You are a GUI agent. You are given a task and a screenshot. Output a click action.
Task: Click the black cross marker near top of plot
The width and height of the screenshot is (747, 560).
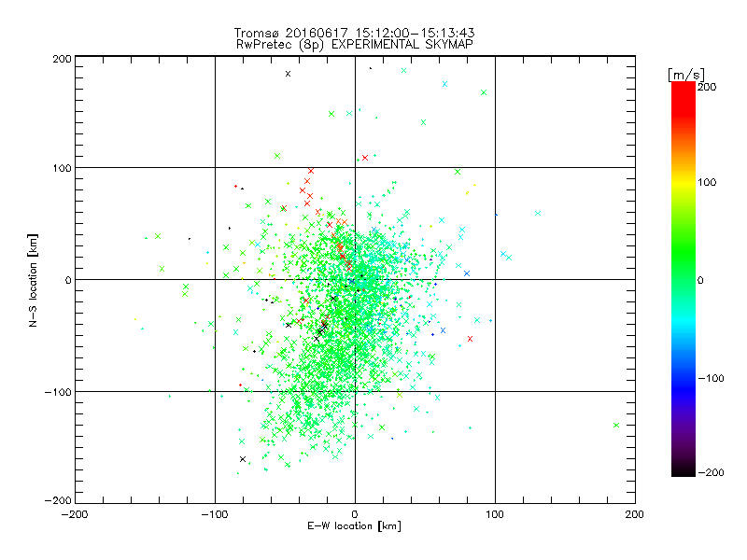click(288, 74)
